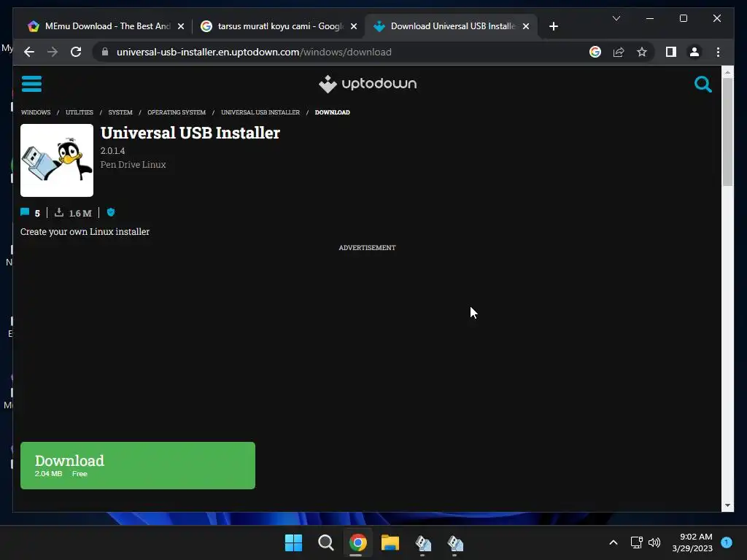Click the blue security shield badge
The height and width of the screenshot is (560, 747).
(111, 212)
